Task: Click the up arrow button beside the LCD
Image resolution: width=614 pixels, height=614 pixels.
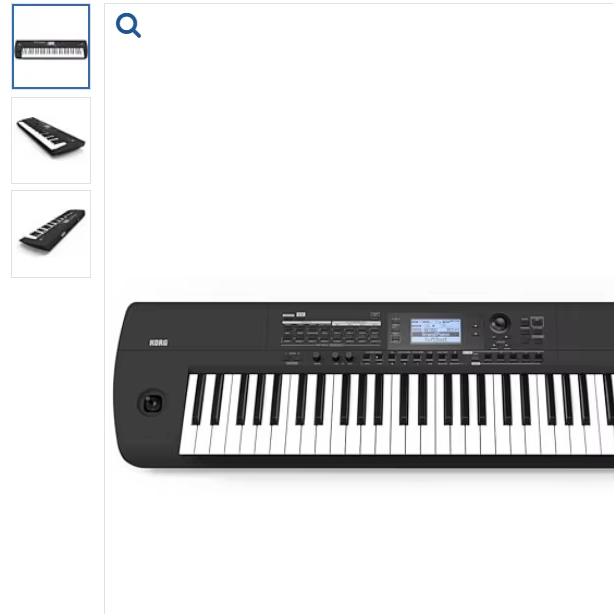Action: (476, 326)
